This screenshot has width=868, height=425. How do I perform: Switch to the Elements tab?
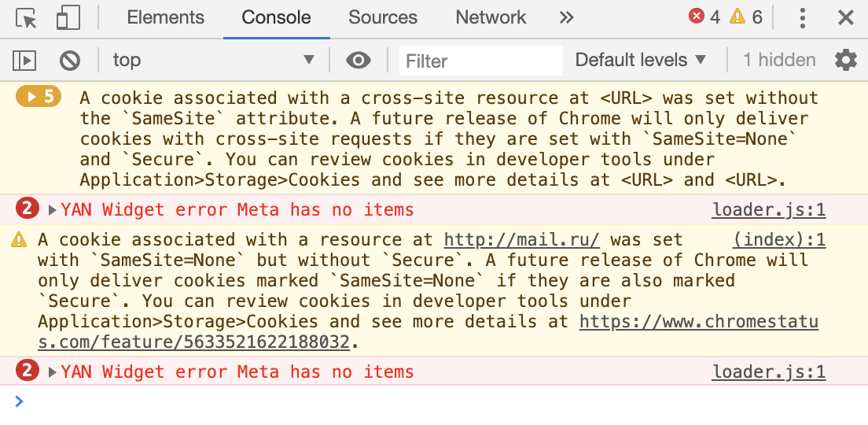click(x=166, y=18)
